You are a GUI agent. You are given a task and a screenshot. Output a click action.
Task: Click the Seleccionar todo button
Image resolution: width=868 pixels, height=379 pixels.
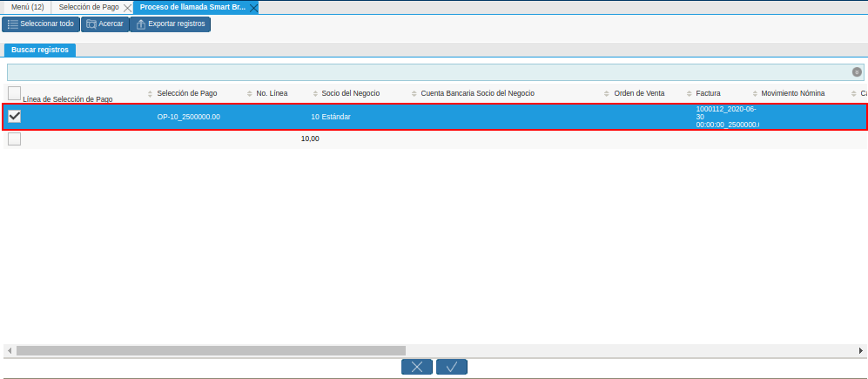(x=41, y=24)
